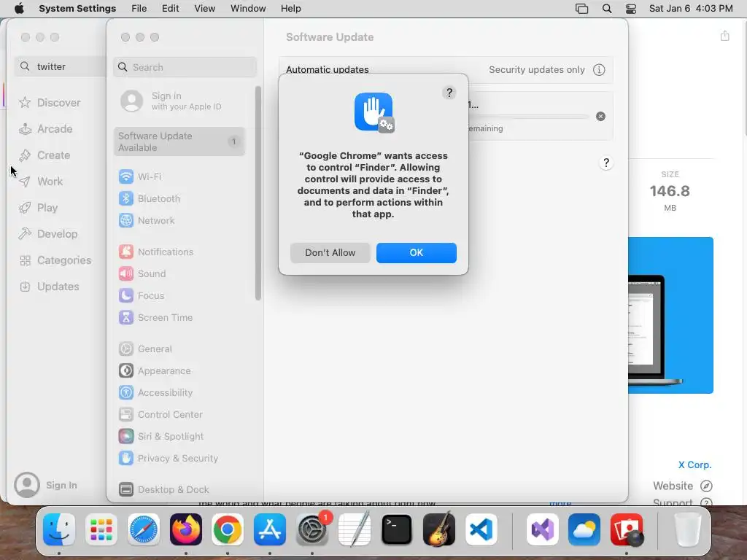747x560 pixels.
Task: Click the System Settings sidebar scrollbar
Action: [x=258, y=193]
